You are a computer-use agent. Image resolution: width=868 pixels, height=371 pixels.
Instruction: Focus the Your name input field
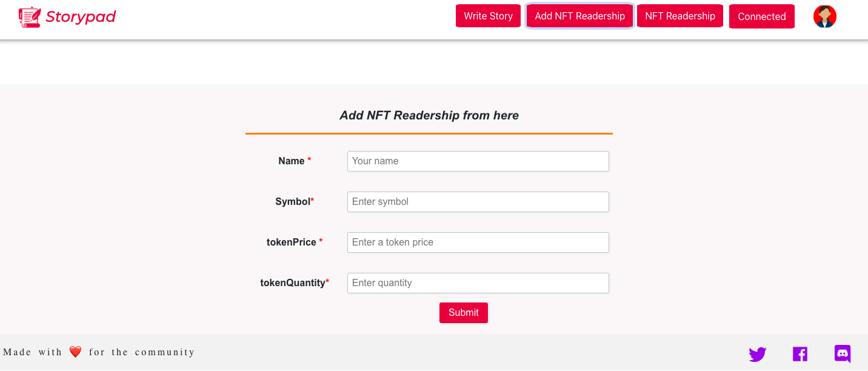click(x=478, y=161)
